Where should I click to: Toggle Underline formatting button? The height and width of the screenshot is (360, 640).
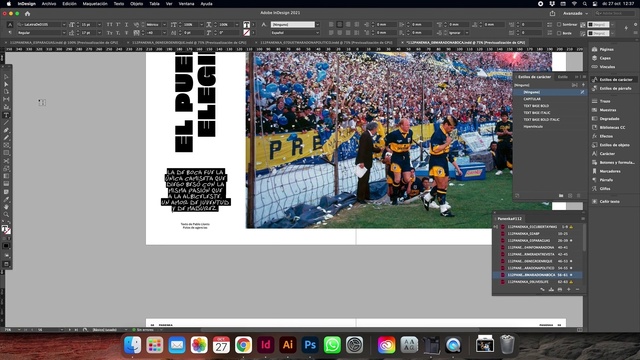[127, 24]
